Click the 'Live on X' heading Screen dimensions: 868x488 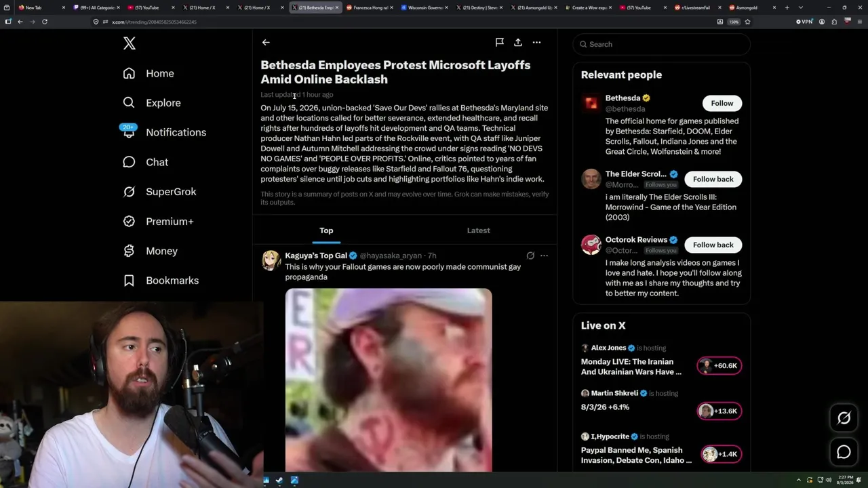pyautogui.click(x=603, y=325)
